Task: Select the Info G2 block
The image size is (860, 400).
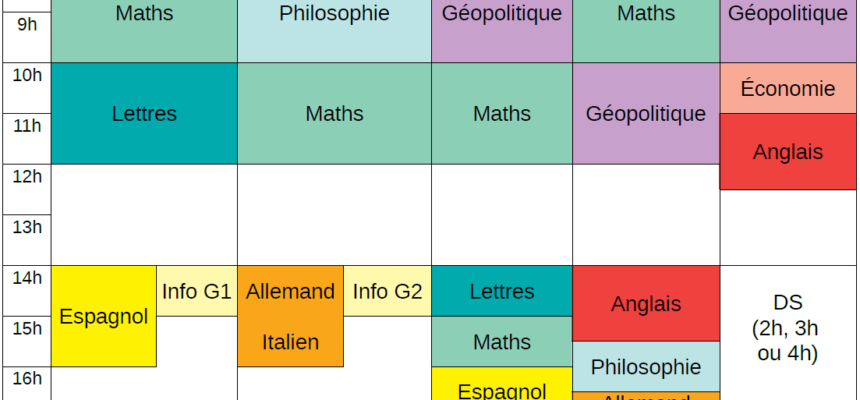Action: pos(387,291)
